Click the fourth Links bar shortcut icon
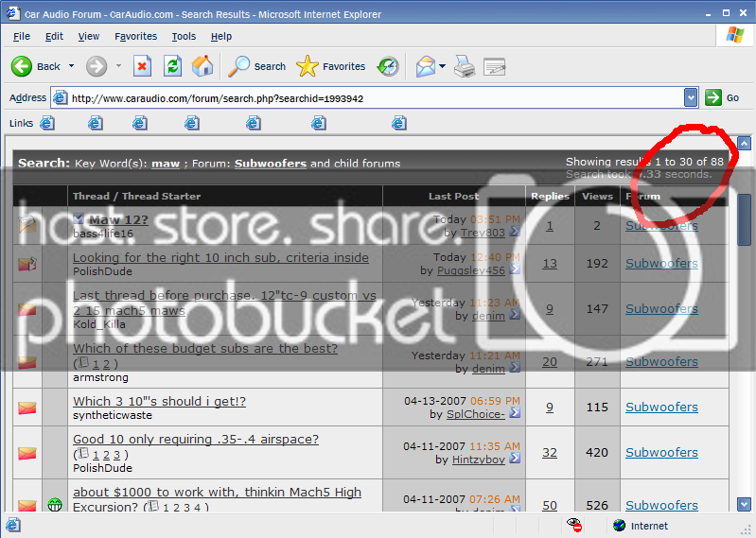Image resolution: width=756 pixels, height=538 pixels. [x=192, y=123]
